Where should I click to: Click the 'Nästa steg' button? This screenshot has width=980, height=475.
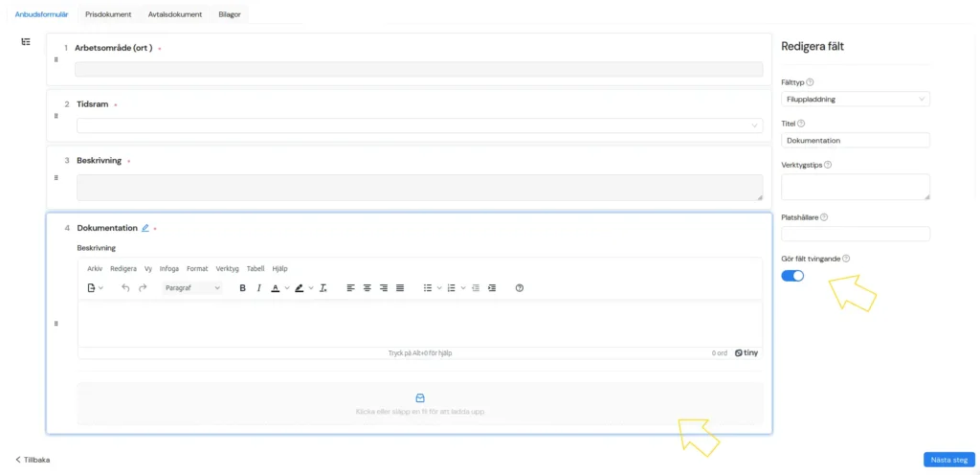pyautogui.click(x=949, y=460)
